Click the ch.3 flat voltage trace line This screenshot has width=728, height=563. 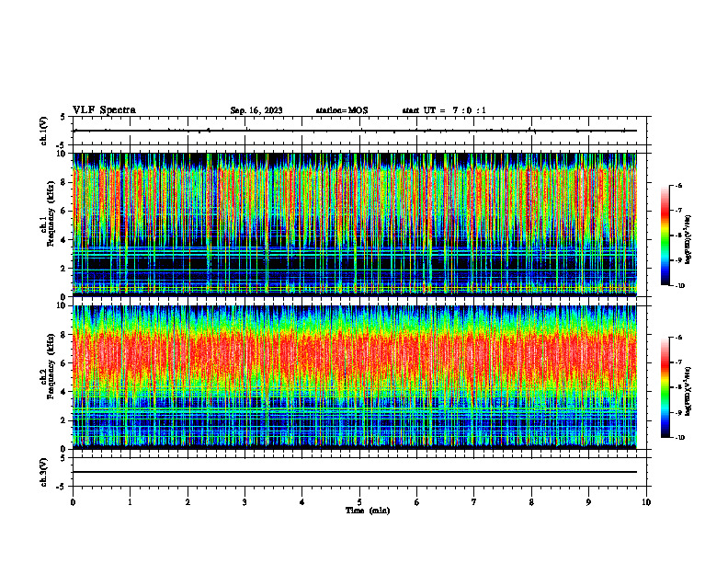[x=355, y=472]
